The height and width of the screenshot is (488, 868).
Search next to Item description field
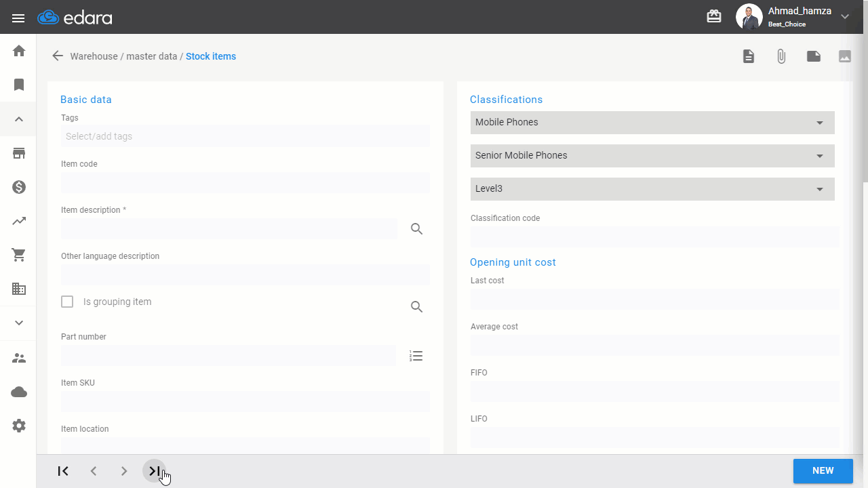[x=417, y=229]
